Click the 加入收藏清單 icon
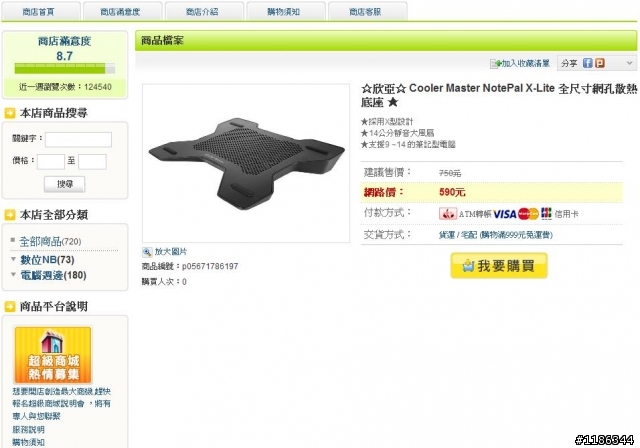Image resolution: width=640 pixels, height=448 pixels. [x=495, y=63]
